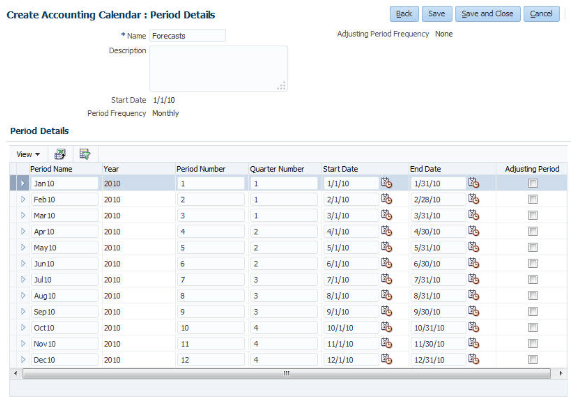The image size is (572, 403).
Task: Open End Date calendar picker for May10
Action: click(474, 247)
